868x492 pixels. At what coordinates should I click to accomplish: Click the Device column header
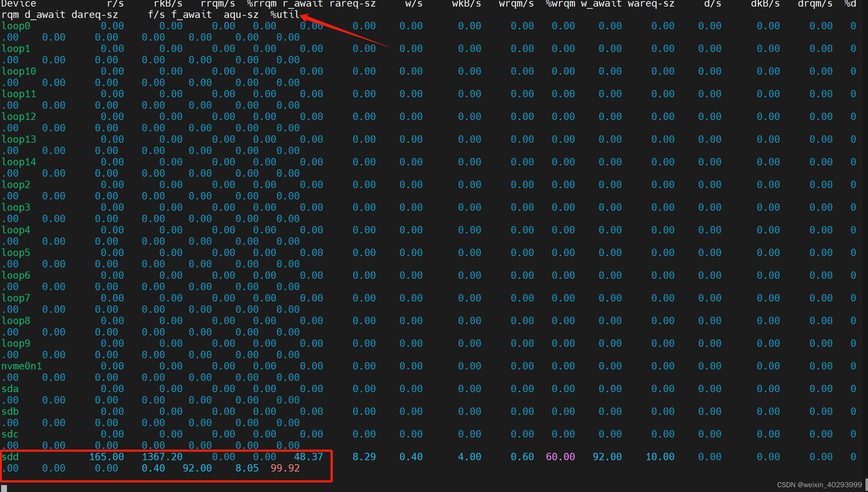click(19, 4)
